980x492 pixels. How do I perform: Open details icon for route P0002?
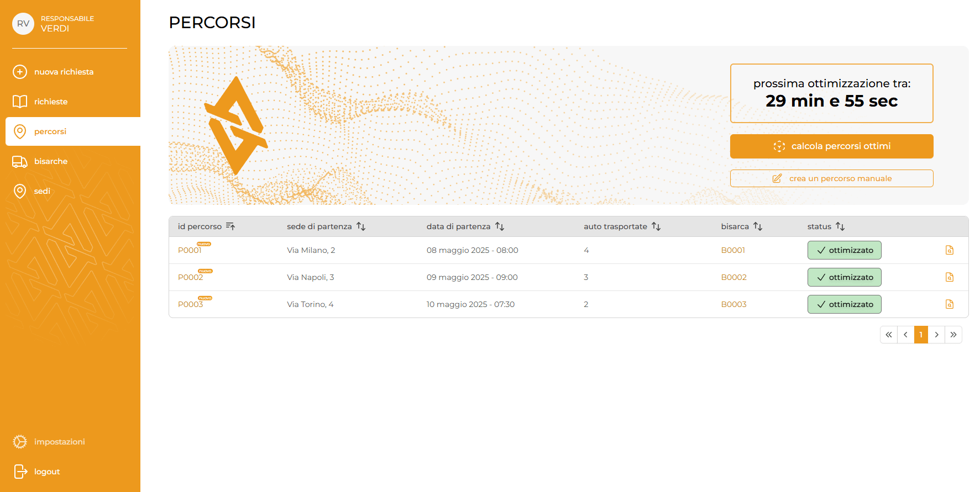point(949,277)
